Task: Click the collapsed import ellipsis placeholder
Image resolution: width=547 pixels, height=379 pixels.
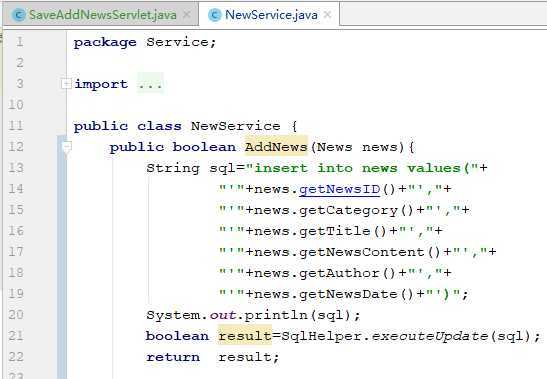Action: pyautogui.click(x=150, y=84)
